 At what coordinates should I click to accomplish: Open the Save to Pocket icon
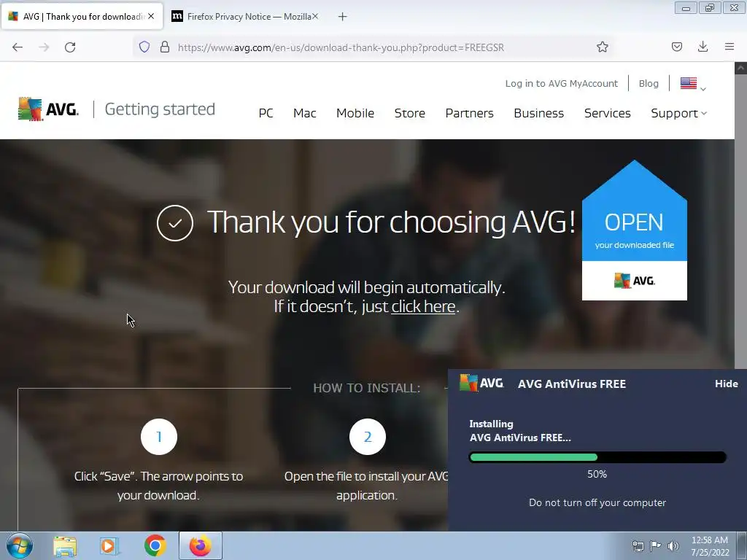676,47
